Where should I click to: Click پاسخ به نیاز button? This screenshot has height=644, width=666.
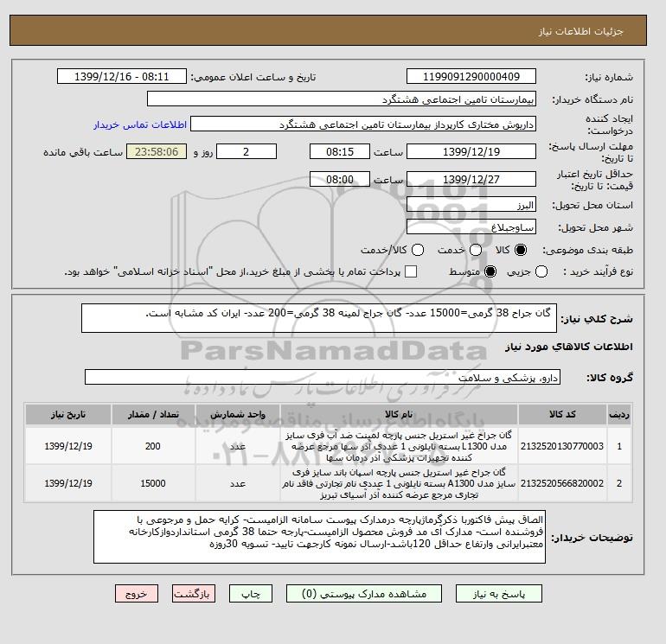(499, 594)
